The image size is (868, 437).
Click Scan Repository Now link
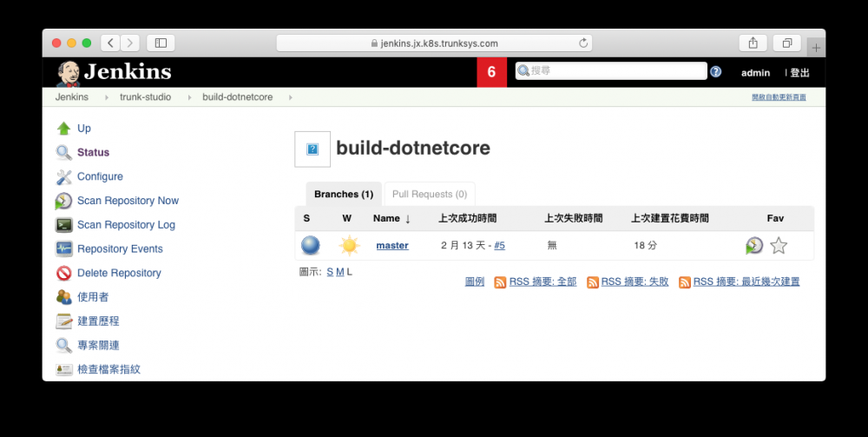pyautogui.click(x=128, y=201)
